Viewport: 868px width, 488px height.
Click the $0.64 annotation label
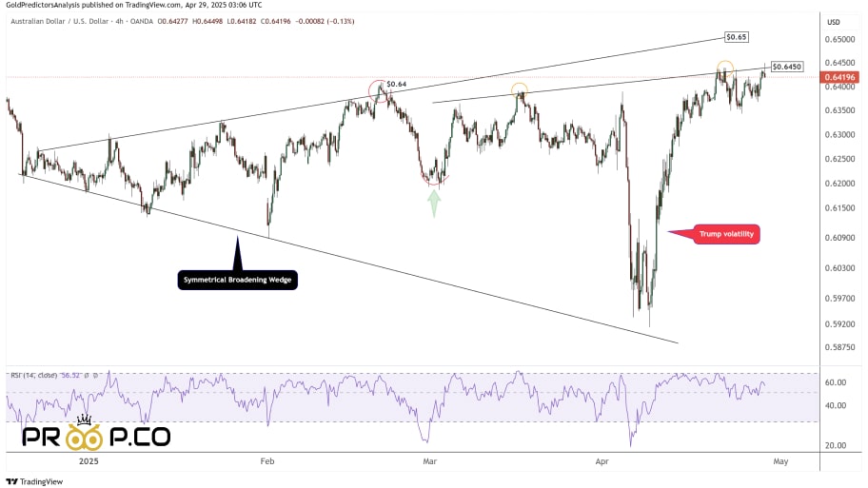coord(397,84)
